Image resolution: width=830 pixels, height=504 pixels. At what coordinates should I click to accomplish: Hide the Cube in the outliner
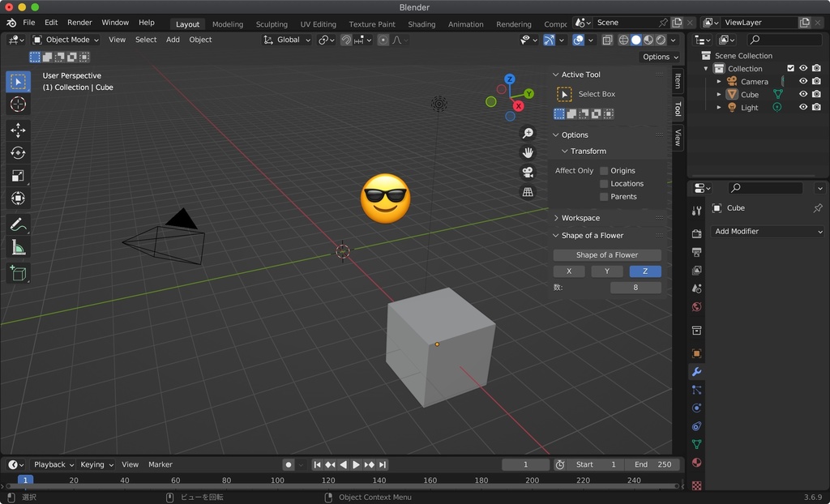coord(802,94)
